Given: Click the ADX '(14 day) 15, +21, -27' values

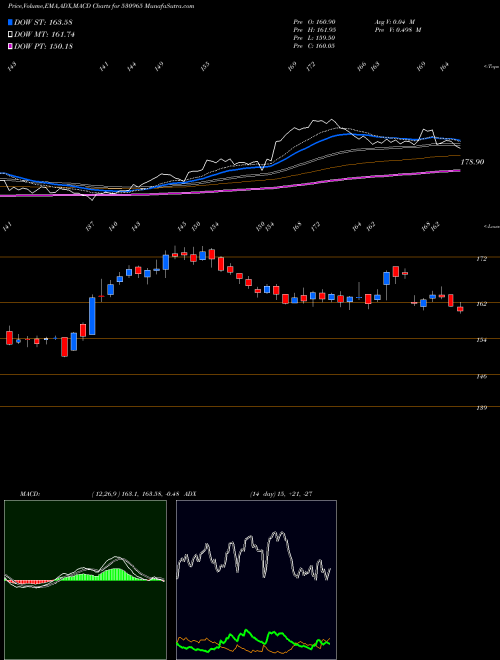Looking at the screenshot, I should pos(281,494).
